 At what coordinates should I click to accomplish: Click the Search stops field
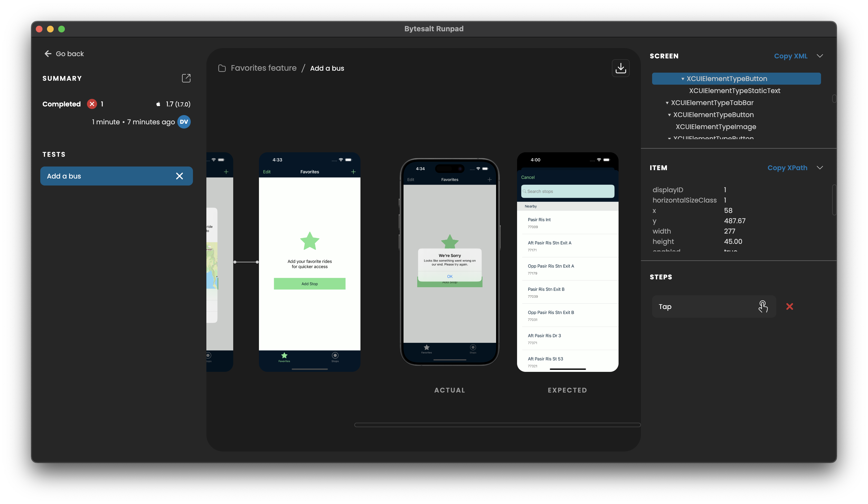567,191
